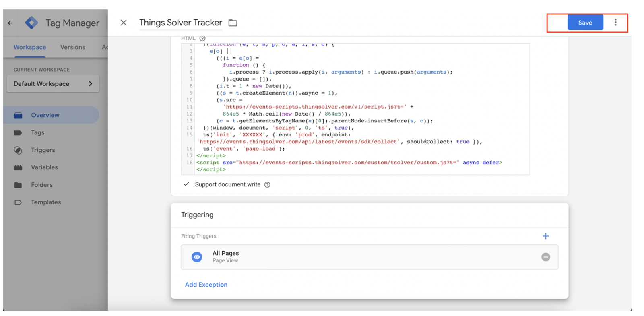Add a firing trigger with the plus icon
The height and width of the screenshot is (316, 644).
pos(545,236)
